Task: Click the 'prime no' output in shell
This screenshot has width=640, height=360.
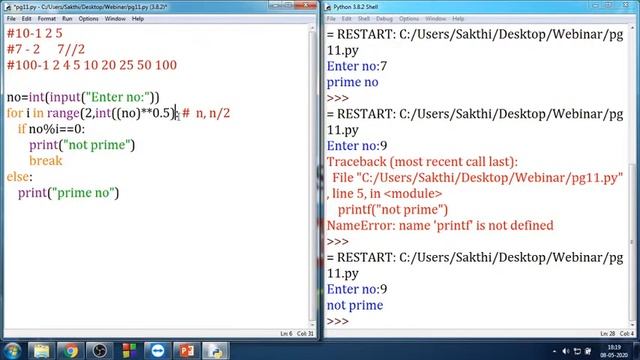Action: click(353, 82)
